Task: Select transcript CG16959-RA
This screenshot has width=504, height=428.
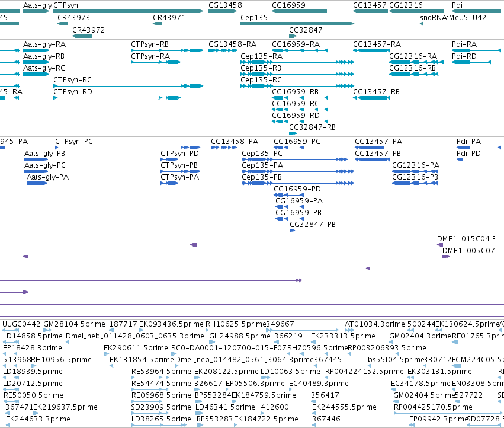Action: [296, 44]
